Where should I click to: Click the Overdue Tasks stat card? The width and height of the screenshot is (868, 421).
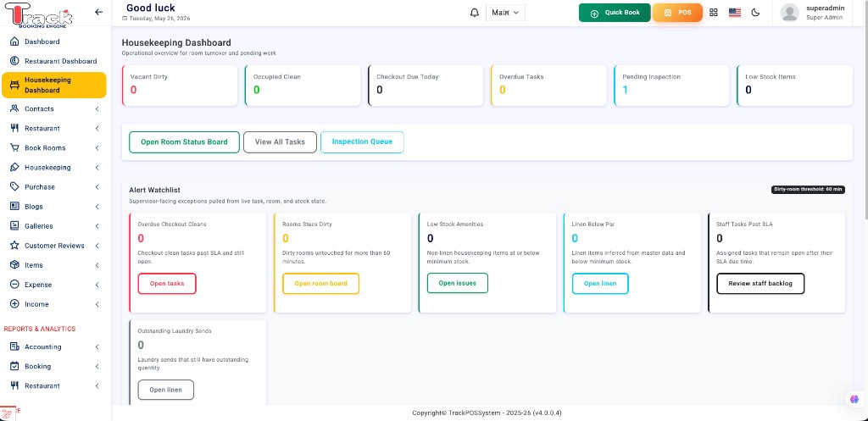[x=548, y=86]
